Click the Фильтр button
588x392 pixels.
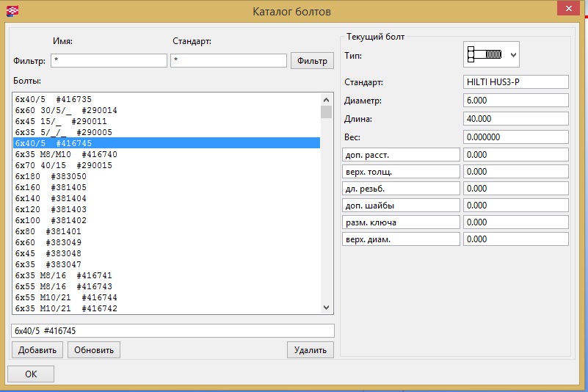coord(312,60)
